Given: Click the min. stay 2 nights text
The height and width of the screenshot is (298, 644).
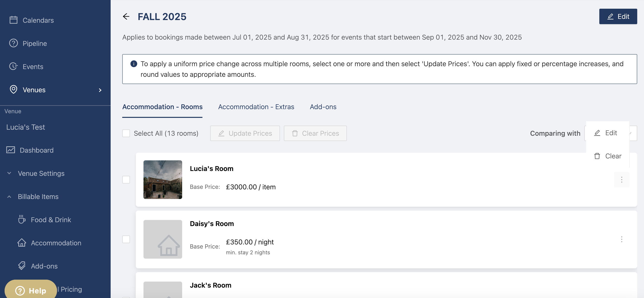Looking at the screenshot, I should coord(248,252).
